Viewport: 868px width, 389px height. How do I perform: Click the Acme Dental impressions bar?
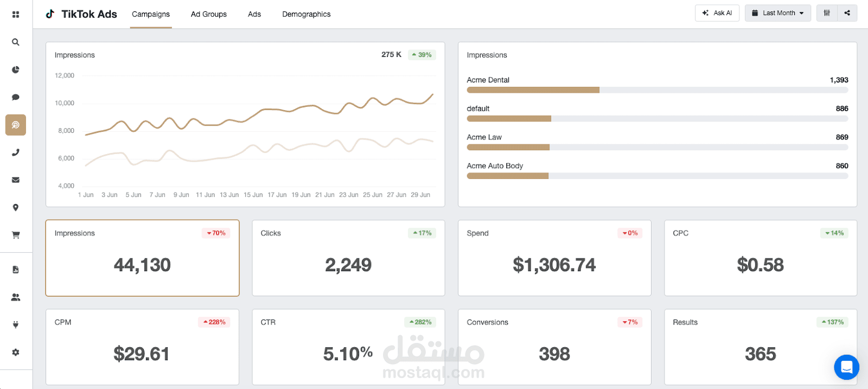click(658, 90)
